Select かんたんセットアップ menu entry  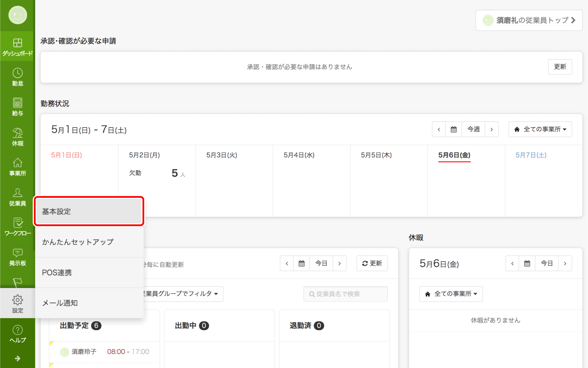(x=78, y=242)
